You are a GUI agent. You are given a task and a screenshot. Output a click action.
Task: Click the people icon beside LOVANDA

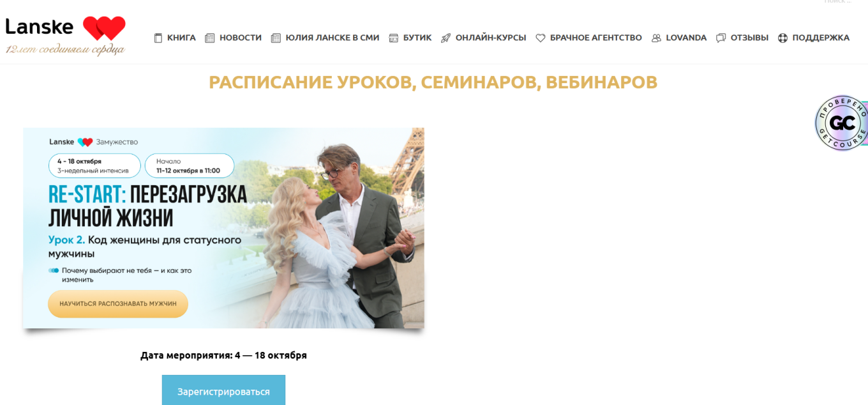[656, 38]
